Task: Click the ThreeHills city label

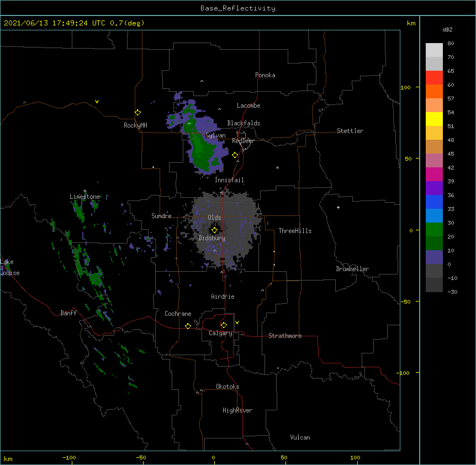Action: point(295,231)
